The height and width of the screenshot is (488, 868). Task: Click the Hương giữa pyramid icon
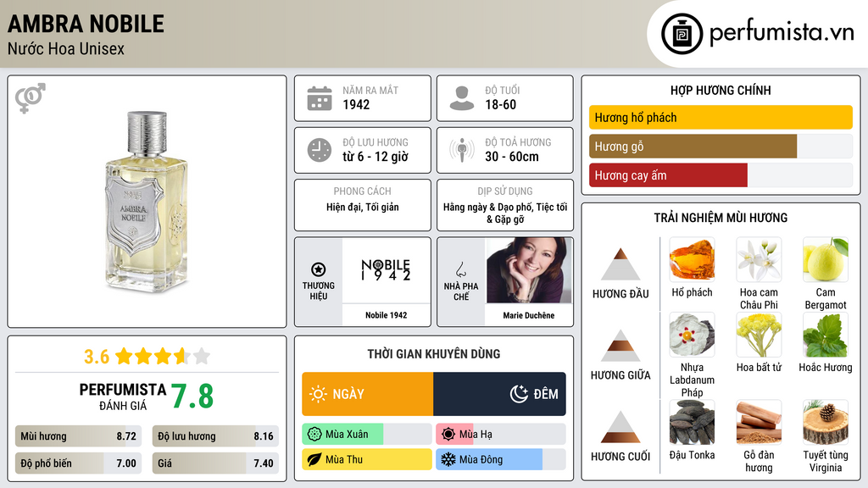620,346
